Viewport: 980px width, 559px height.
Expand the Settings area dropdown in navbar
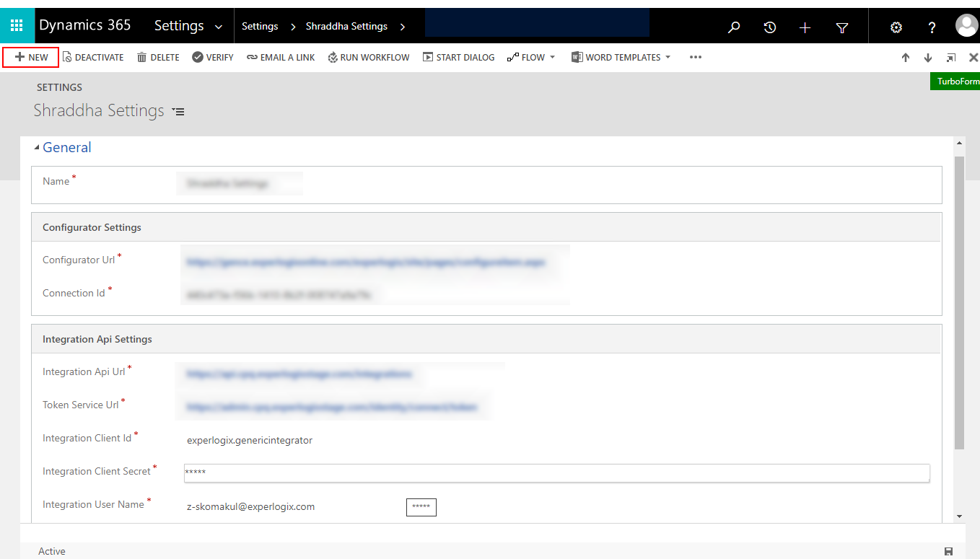(x=219, y=27)
